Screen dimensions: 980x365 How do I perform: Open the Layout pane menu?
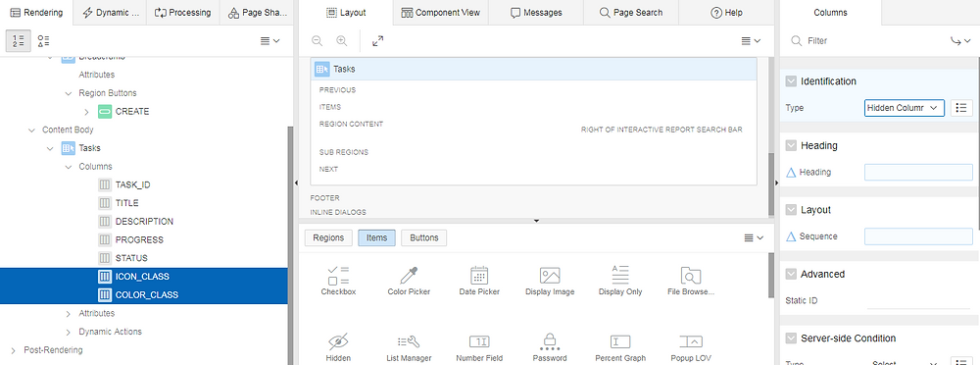click(x=752, y=40)
